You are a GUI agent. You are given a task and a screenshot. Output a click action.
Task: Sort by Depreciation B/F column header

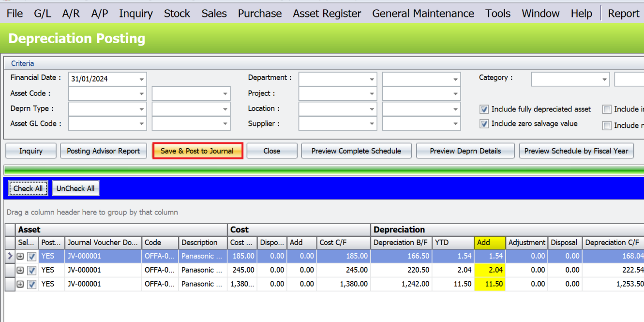401,243
